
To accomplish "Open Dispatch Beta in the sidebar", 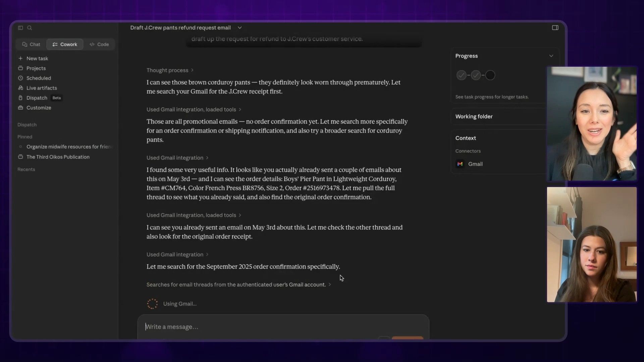I will tap(40, 98).
